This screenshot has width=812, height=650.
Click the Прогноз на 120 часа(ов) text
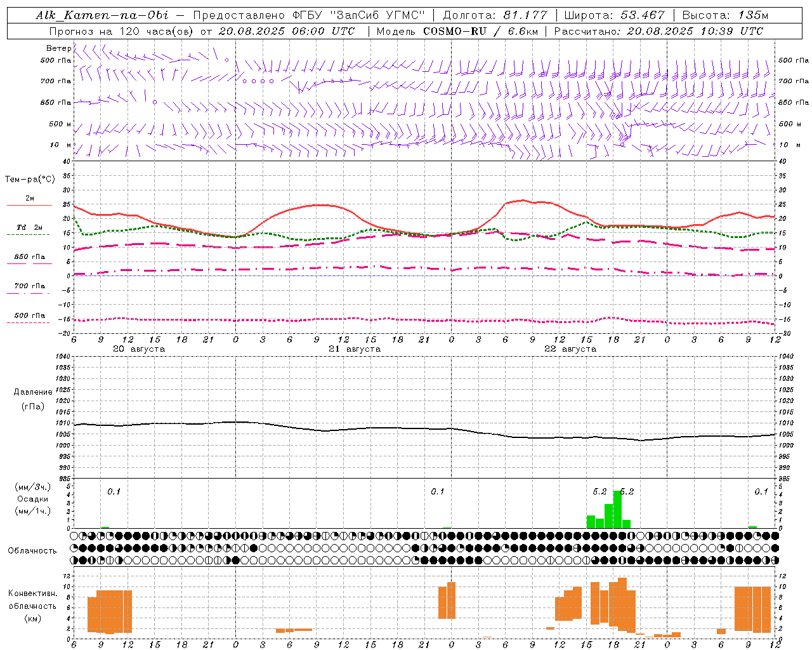pos(122,31)
